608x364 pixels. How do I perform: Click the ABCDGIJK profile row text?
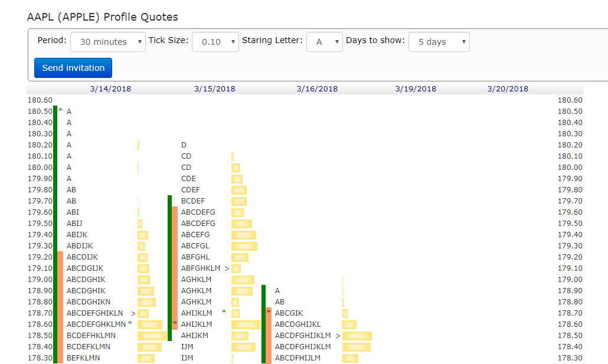pos(85,268)
